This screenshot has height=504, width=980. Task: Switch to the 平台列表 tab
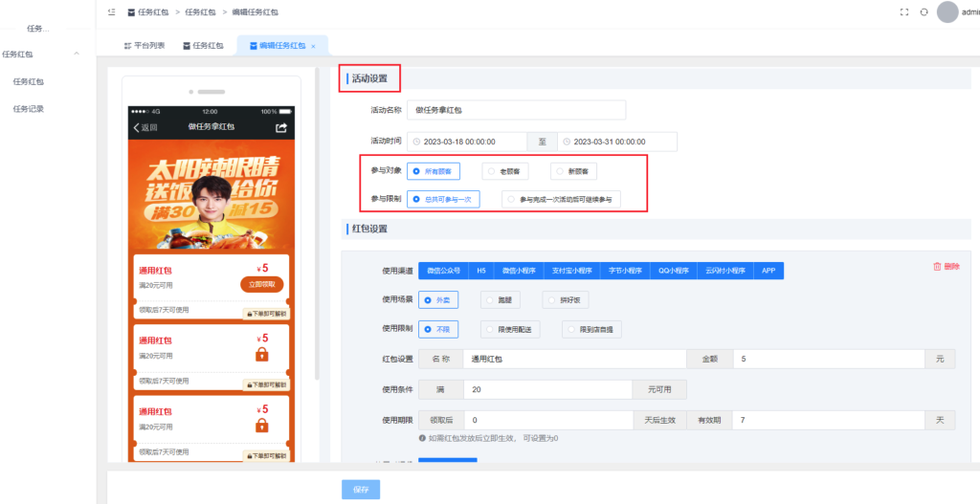pyautogui.click(x=145, y=46)
